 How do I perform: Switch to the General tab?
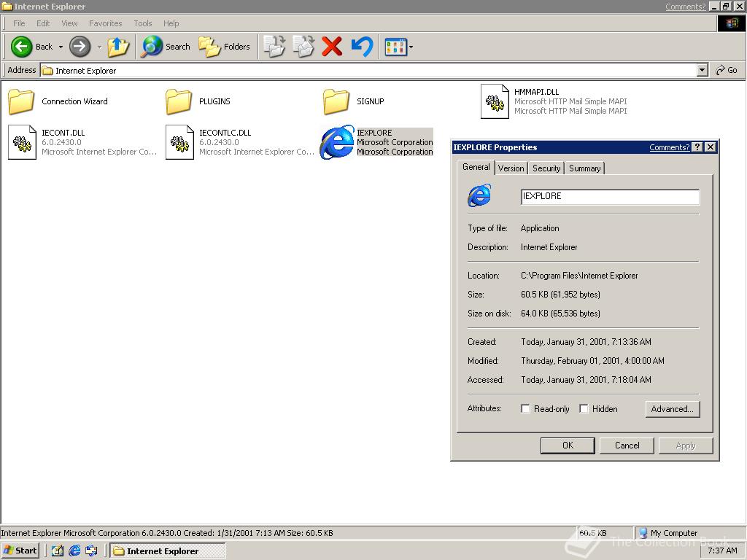tap(476, 167)
